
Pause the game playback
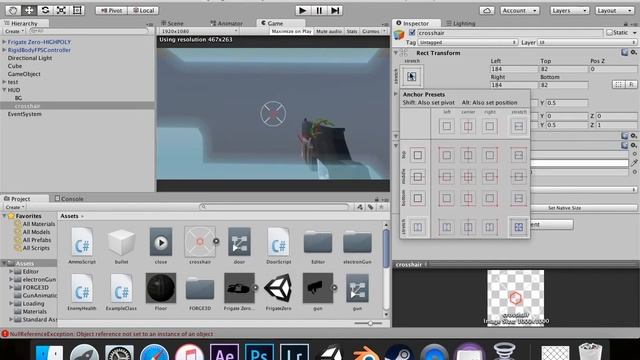pyautogui.click(x=319, y=10)
